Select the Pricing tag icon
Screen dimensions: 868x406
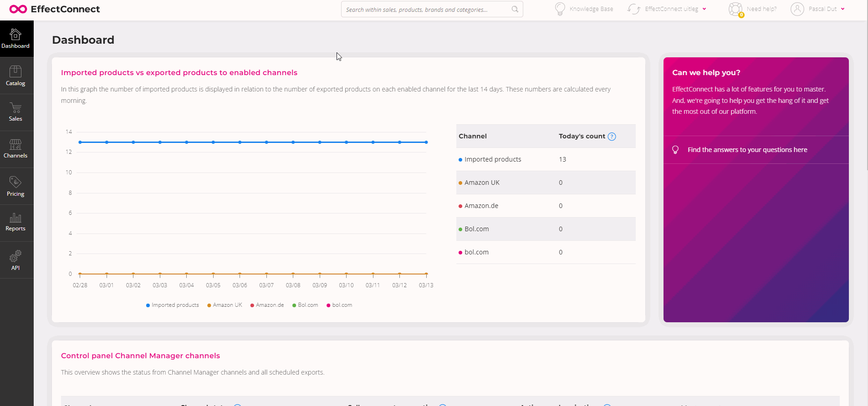coord(15,182)
